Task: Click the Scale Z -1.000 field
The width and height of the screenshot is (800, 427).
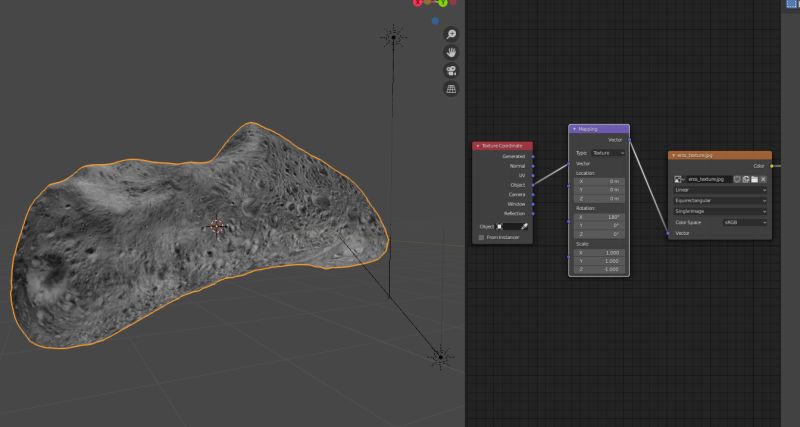Action: (x=599, y=269)
